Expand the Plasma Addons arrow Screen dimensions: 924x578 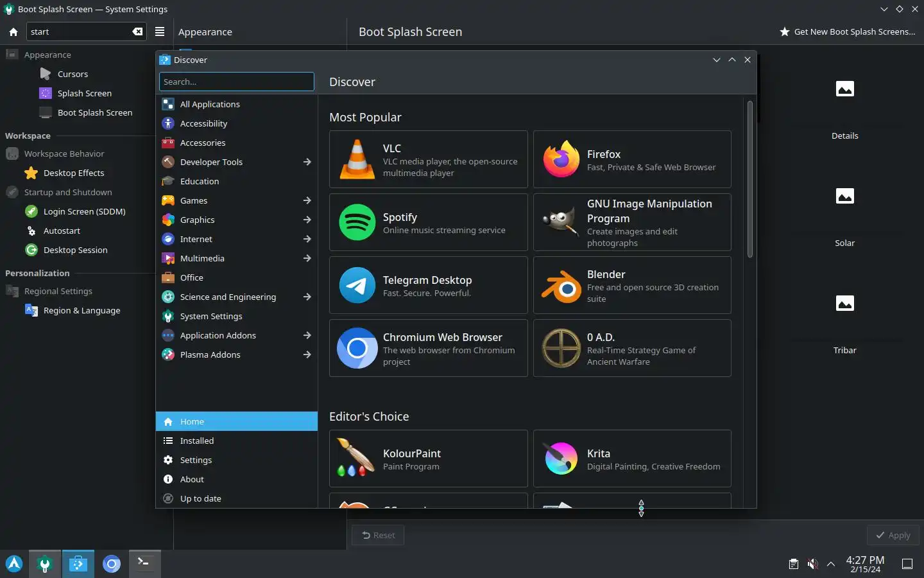coord(307,355)
